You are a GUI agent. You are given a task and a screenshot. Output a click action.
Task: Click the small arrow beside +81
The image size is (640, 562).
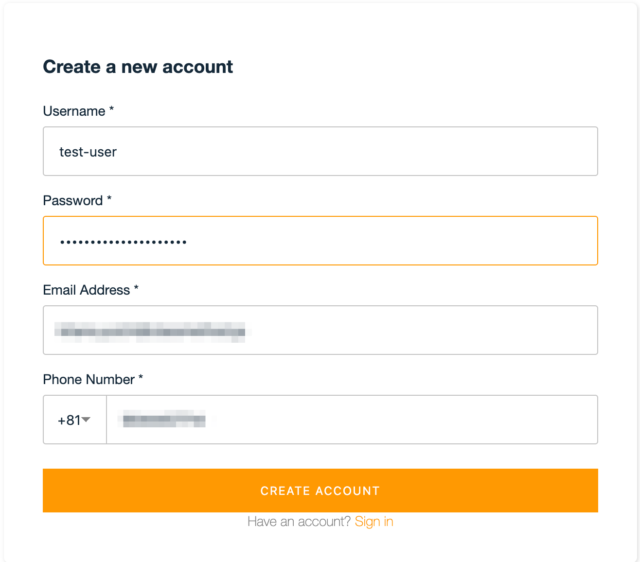click(x=87, y=420)
